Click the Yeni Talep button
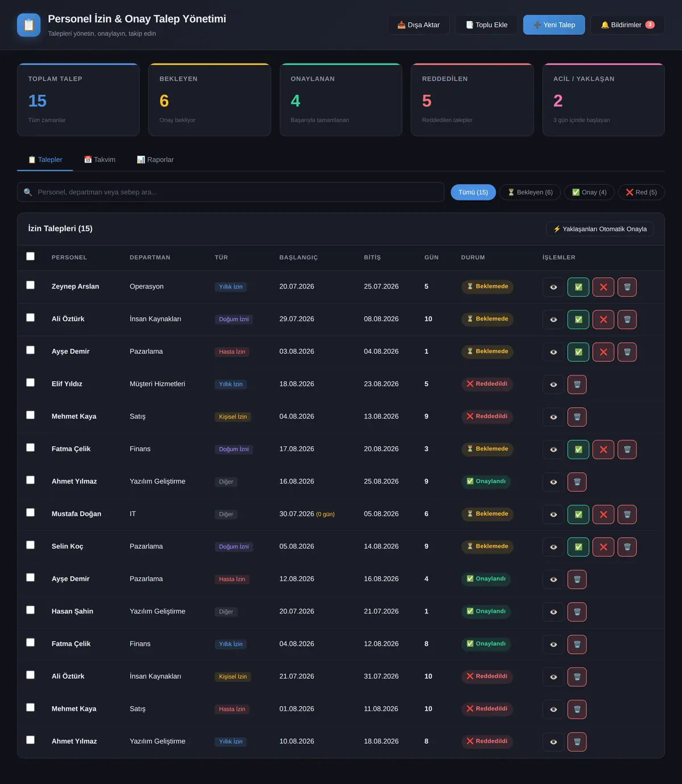 point(554,25)
